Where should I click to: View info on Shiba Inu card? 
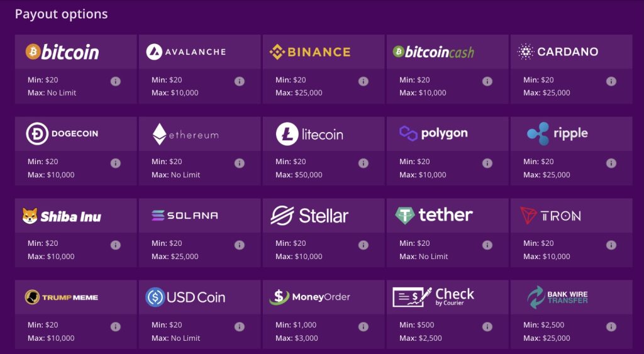(x=116, y=245)
